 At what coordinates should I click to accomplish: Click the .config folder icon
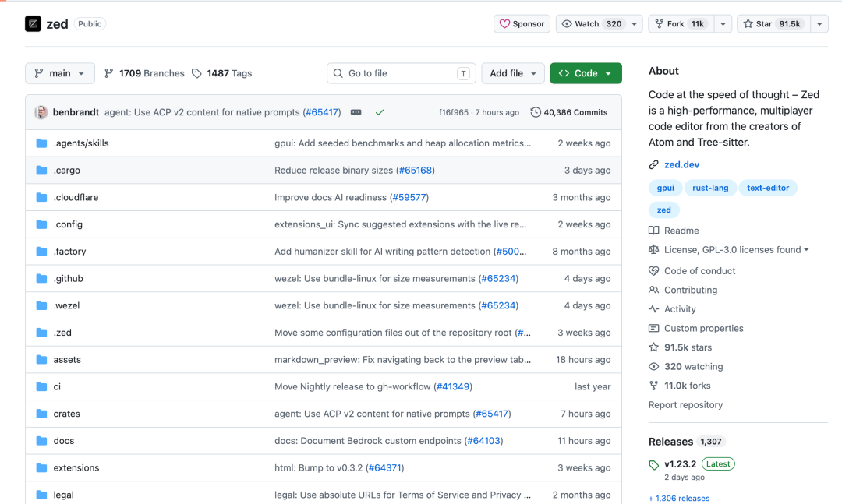coord(41,224)
